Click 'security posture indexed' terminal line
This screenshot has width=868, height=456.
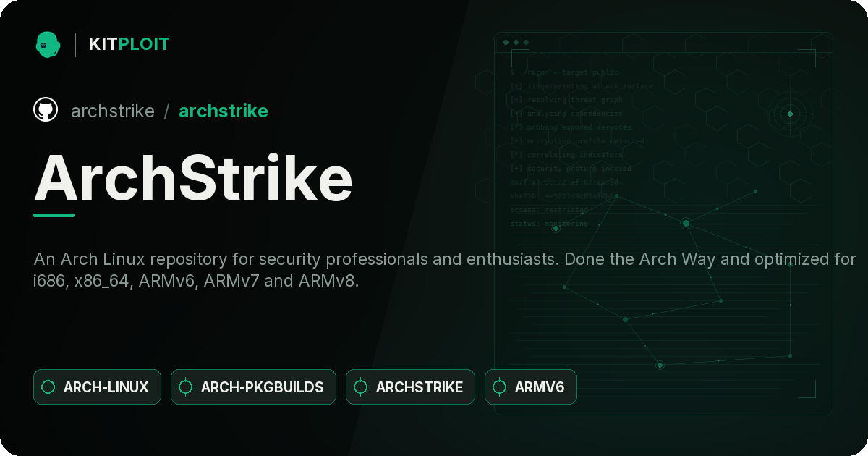coord(571,169)
